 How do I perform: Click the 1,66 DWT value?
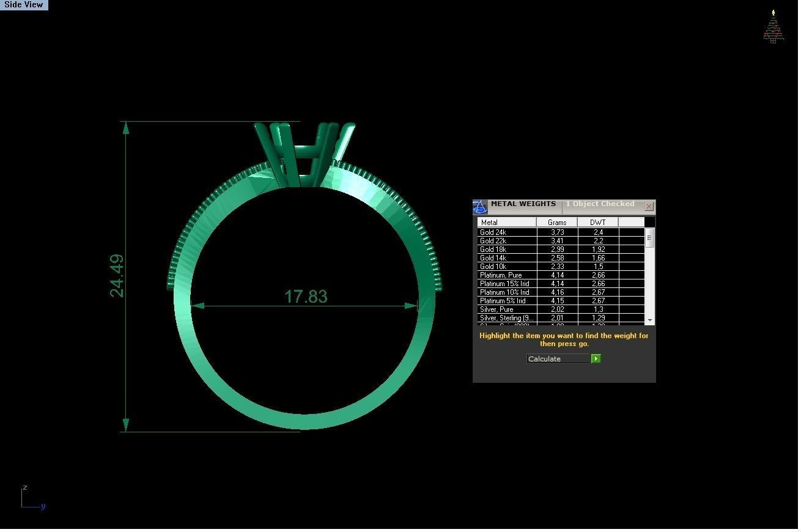pos(598,258)
